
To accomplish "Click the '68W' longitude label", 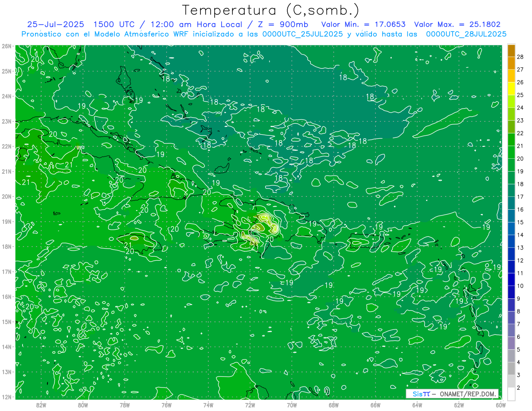I will click(334, 405).
